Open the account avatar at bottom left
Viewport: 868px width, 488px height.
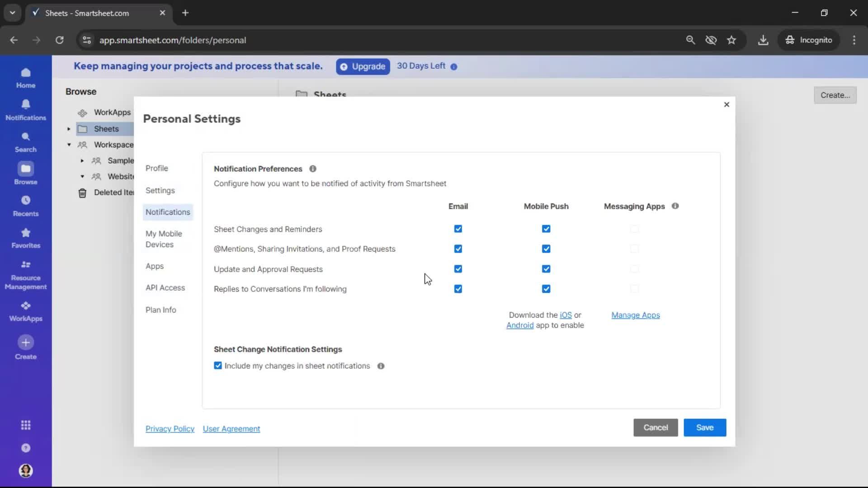pos(26,470)
